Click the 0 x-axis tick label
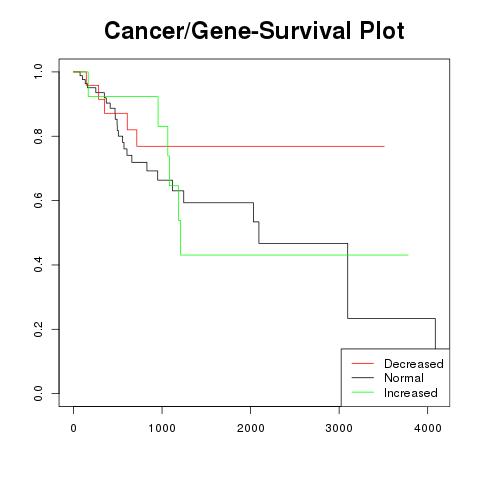The image size is (480, 480). [74, 428]
